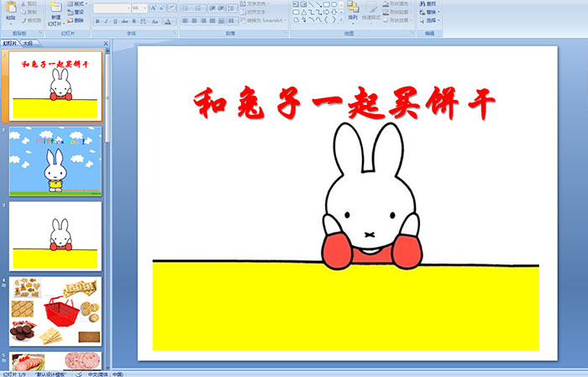Toggle align text right
Screen dimensions: 588x377
[203, 21]
